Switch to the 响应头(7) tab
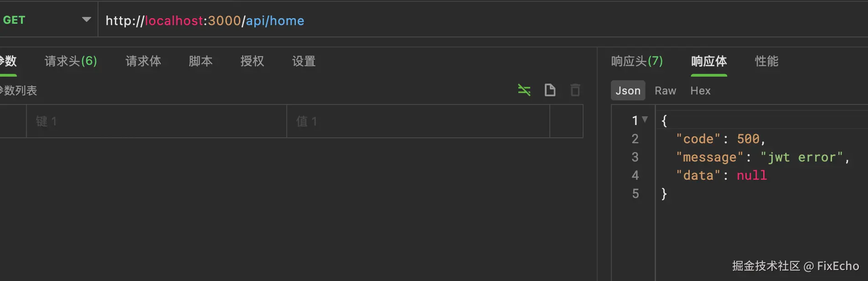Image resolution: width=868 pixels, height=281 pixels. tap(637, 61)
